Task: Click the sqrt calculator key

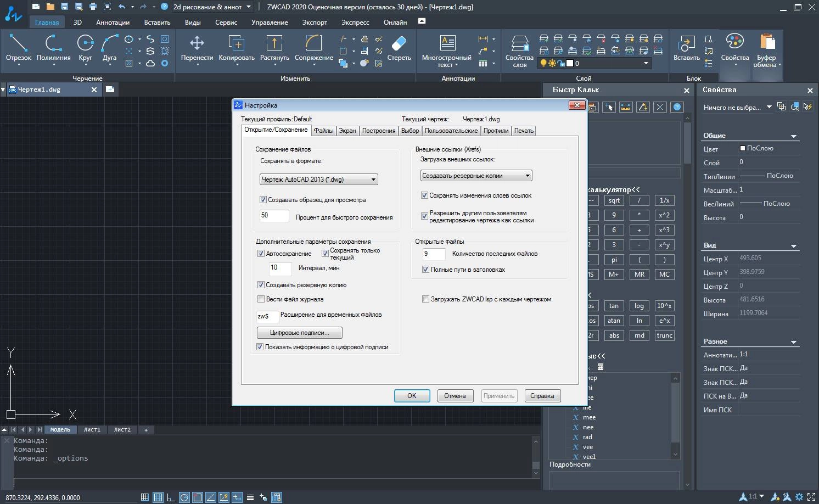Action: tap(614, 200)
